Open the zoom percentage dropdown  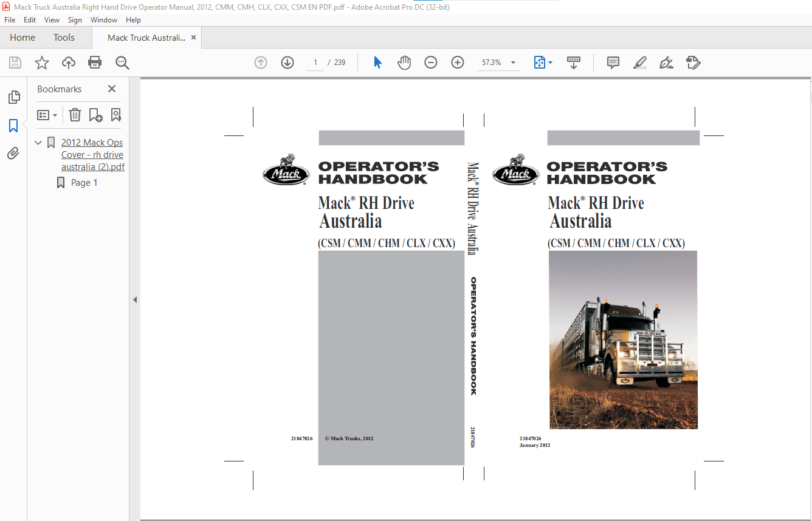[x=514, y=63]
